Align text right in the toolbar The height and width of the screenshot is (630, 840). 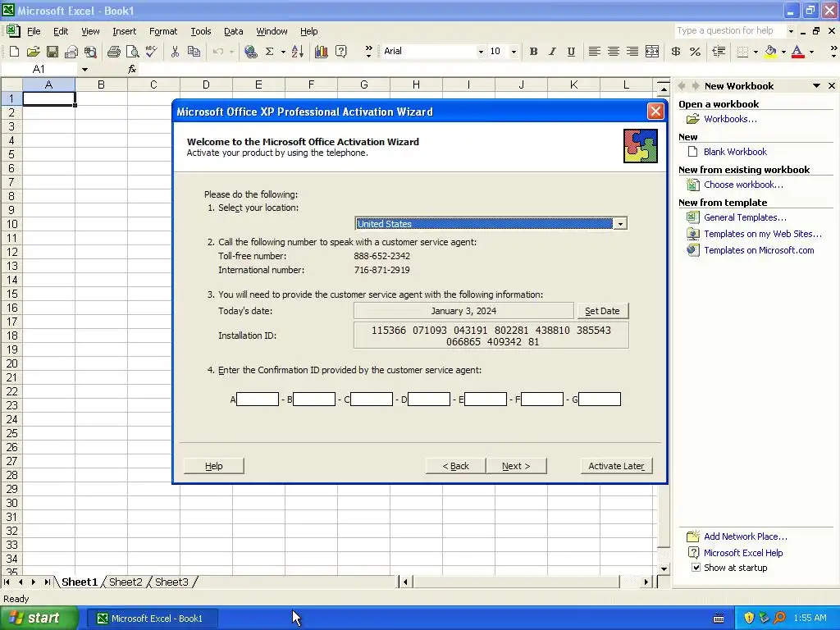point(632,52)
